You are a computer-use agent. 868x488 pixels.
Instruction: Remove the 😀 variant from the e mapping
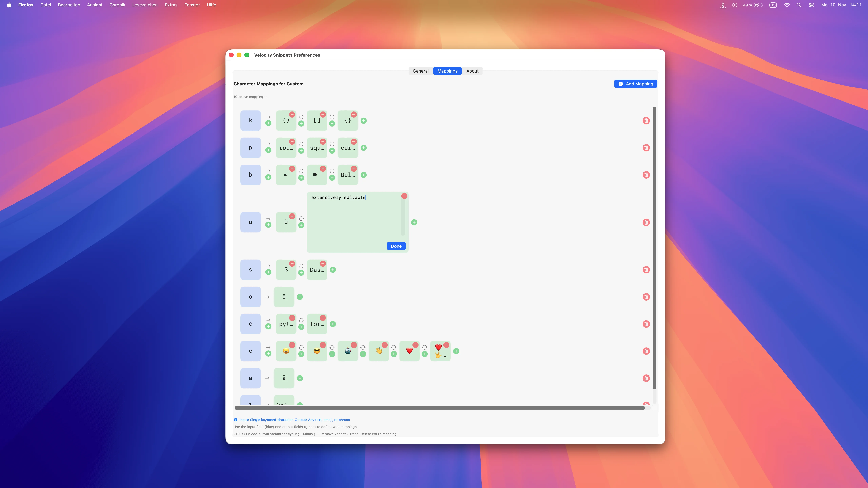292,345
